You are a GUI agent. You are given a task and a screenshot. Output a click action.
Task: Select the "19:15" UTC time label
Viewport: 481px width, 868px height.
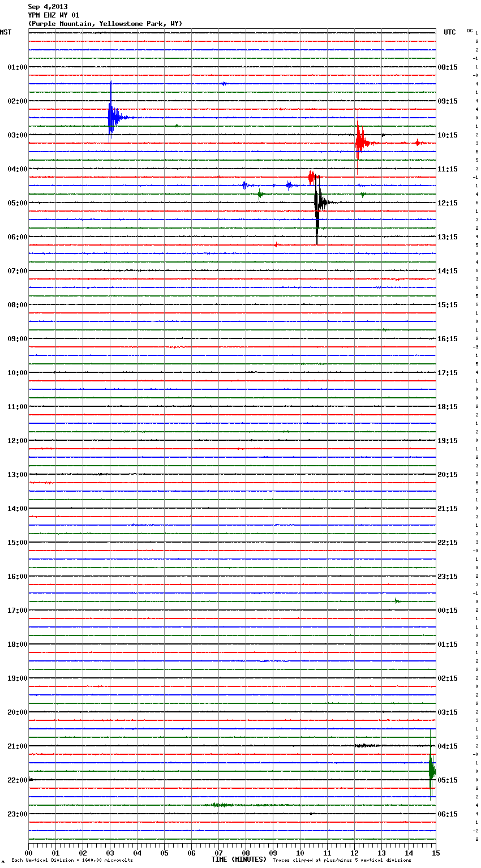pyautogui.click(x=448, y=440)
